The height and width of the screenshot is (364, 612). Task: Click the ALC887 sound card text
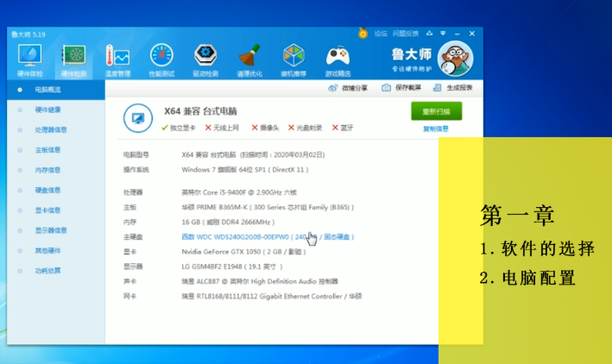tap(260, 281)
